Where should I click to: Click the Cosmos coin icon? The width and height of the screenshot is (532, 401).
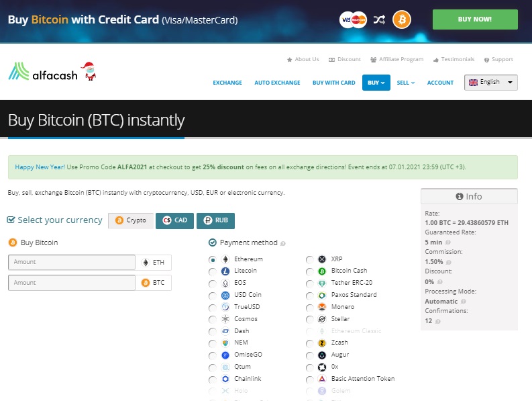(225, 319)
